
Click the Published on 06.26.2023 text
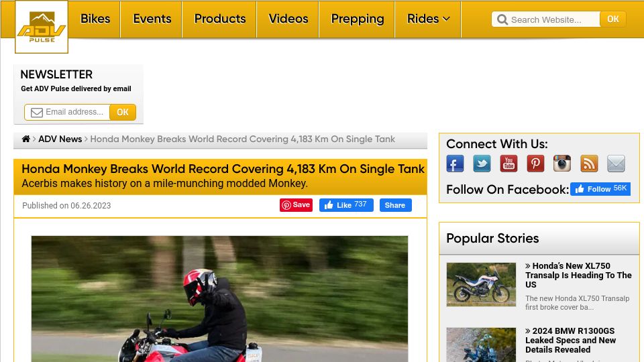pyautogui.click(x=66, y=206)
